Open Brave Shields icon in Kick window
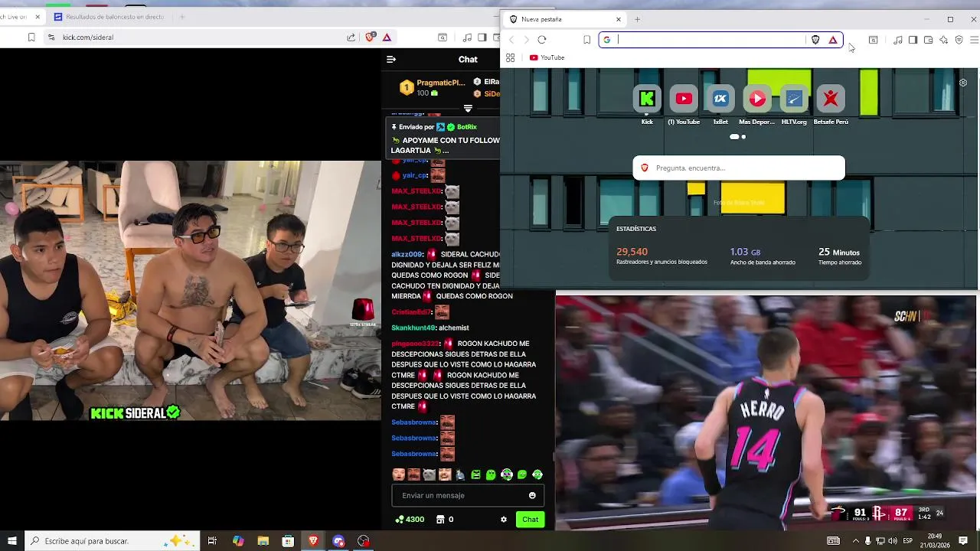The image size is (980, 551). 371,37
